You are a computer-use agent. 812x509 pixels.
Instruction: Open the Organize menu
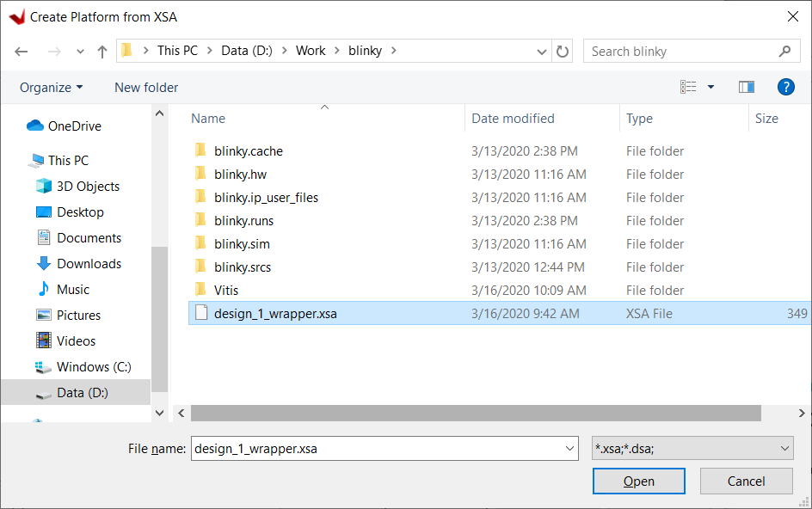(52, 88)
